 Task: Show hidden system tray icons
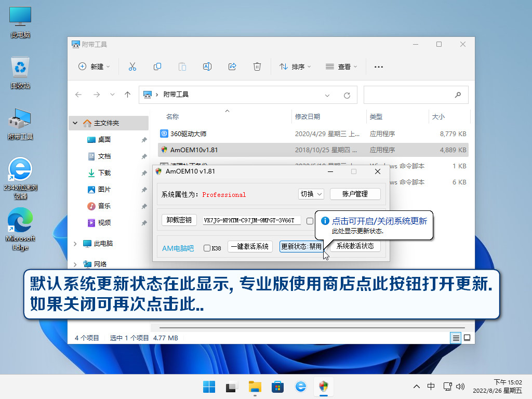click(x=417, y=387)
